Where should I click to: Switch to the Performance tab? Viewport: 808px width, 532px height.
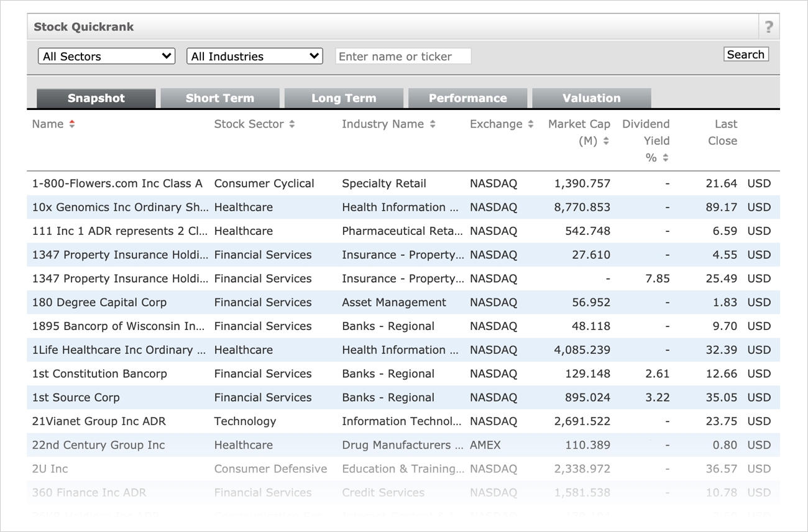[x=468, y=98]
